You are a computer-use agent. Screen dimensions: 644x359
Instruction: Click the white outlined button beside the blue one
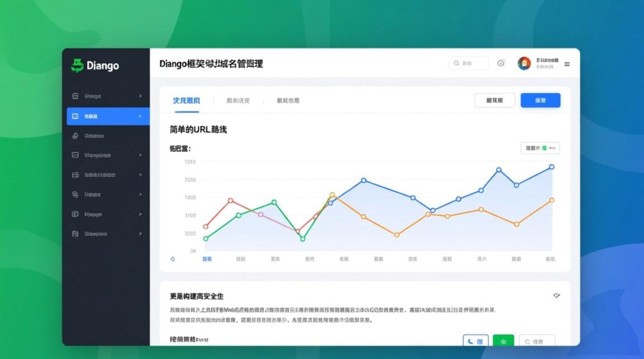click(494, 100)
